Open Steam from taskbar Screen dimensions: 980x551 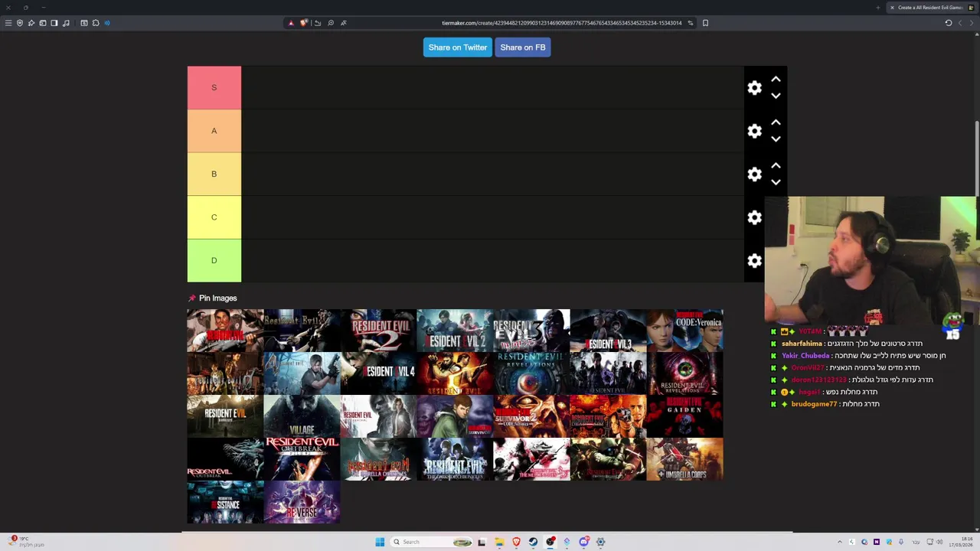[533, 542]
